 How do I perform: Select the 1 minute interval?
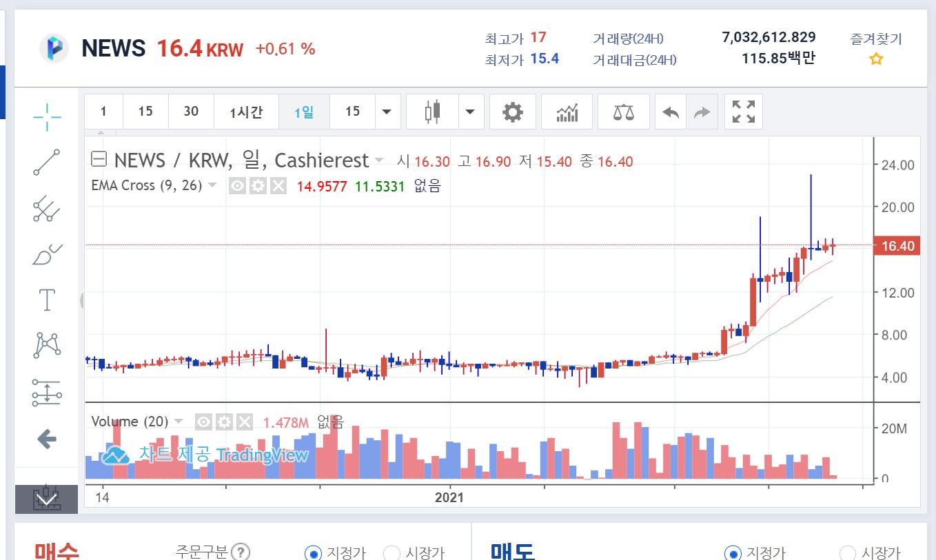[x=103, y=112]
